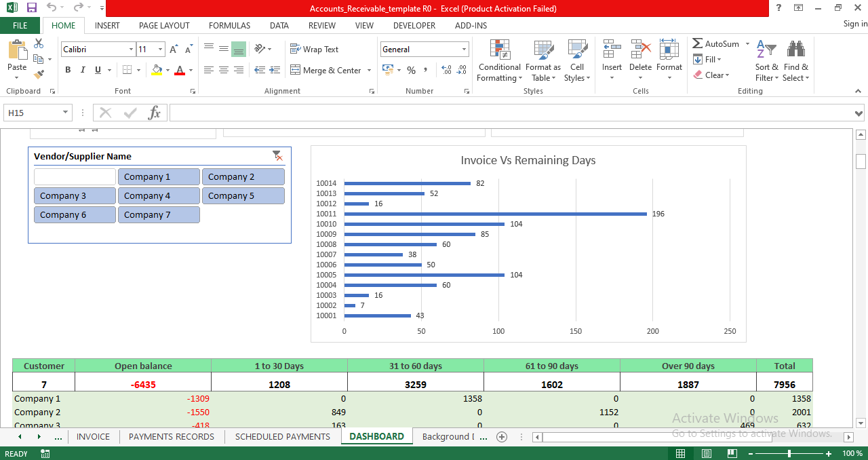Cut selection with scissors icon
Viewport: 868px width, 460px height.
pyautogui.click(x=39, y=43)
